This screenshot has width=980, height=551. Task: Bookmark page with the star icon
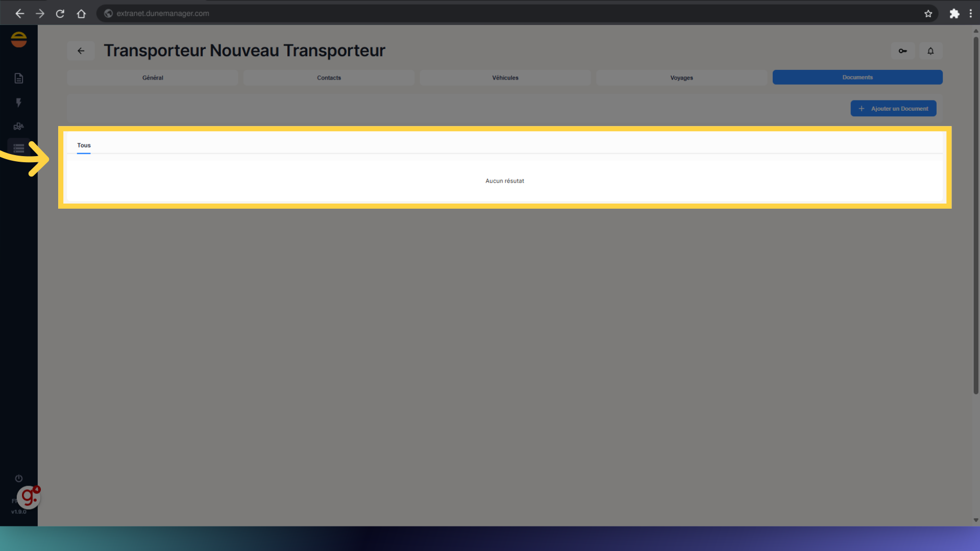928,14
